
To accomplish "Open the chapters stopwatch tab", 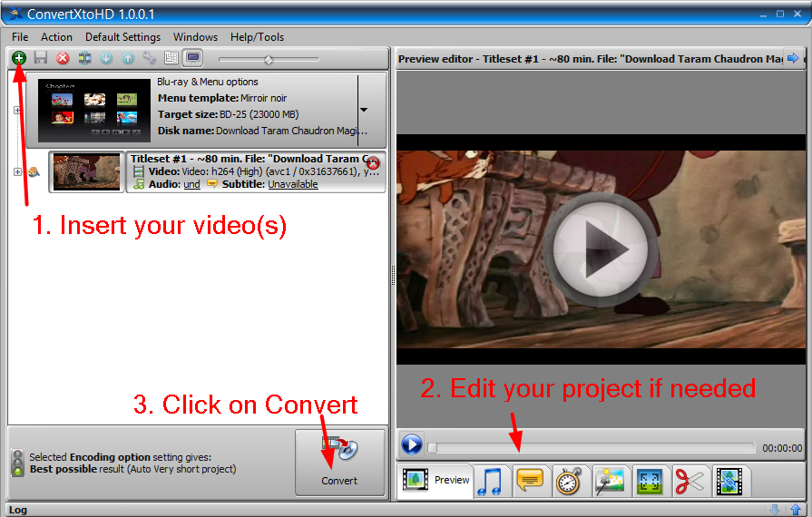I will (x=569, y=481).
